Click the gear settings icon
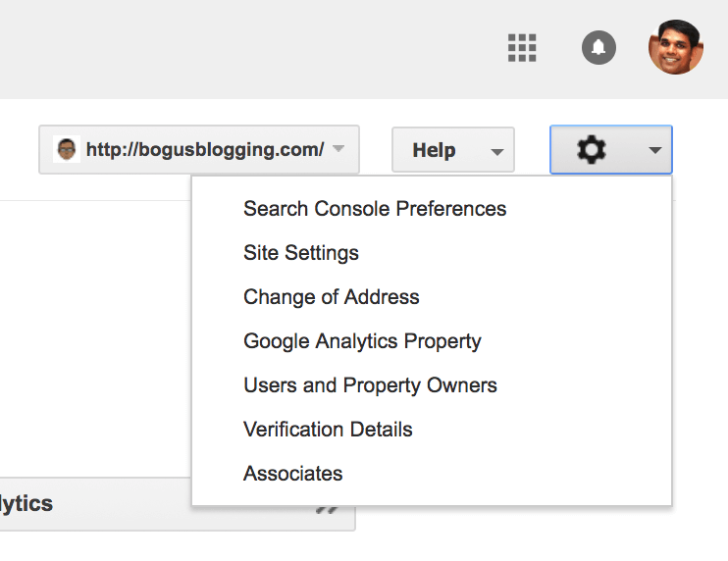 click(x=591, y=150)
